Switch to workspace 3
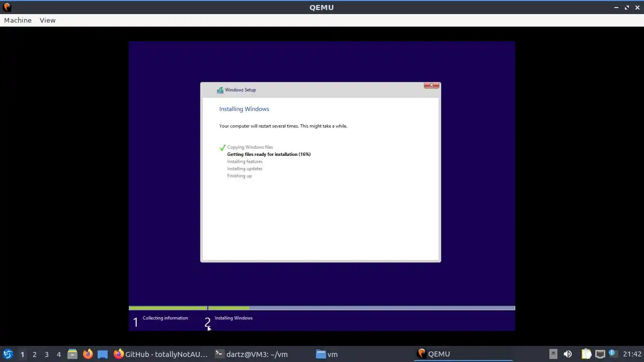Screen dimensions: 644x362 click(46, 354)
